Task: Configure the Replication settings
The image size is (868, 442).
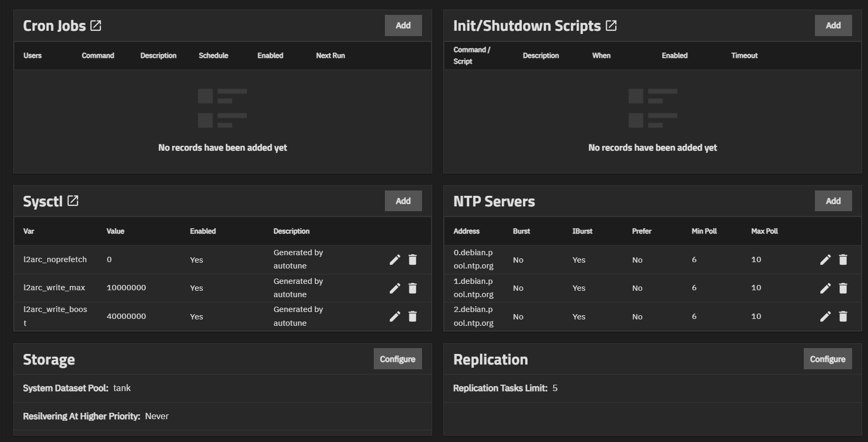Action: (x=827, y=359)
